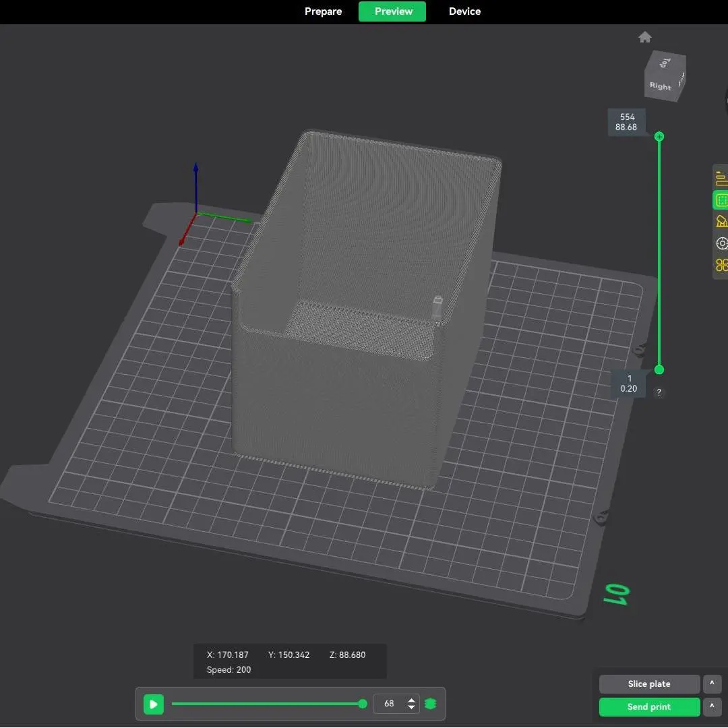Click the green layers icon beside the move stepper

tap(431, 704)
